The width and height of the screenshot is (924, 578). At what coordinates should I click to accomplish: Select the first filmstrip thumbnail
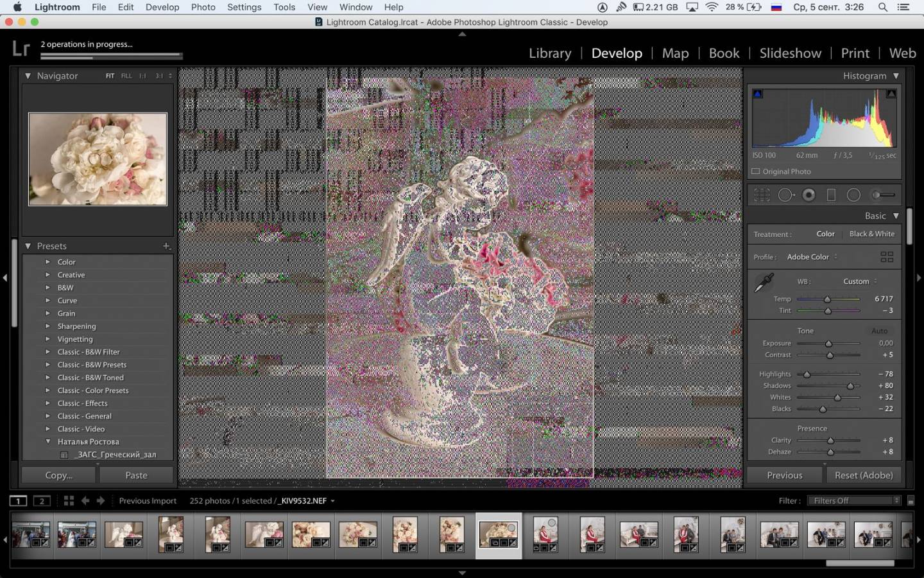pyautogui.click(x=30, y=534)
